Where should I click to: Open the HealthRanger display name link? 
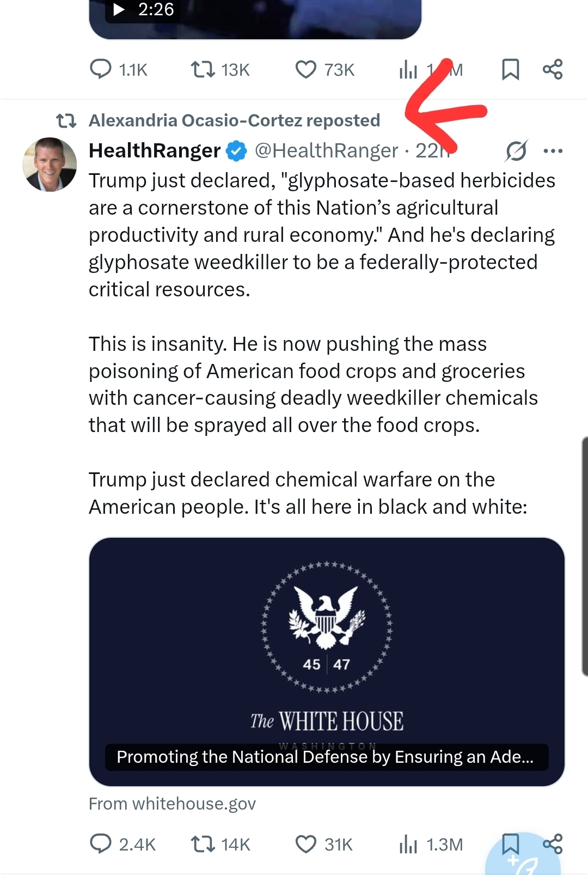pos(155,151)
